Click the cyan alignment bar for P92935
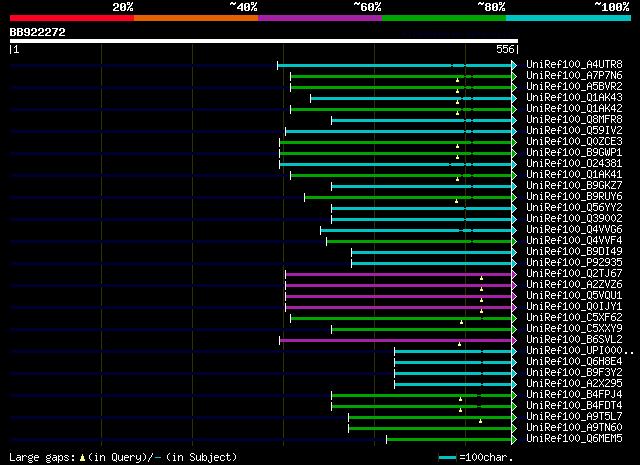640x465 pixels. pos(431,263)
